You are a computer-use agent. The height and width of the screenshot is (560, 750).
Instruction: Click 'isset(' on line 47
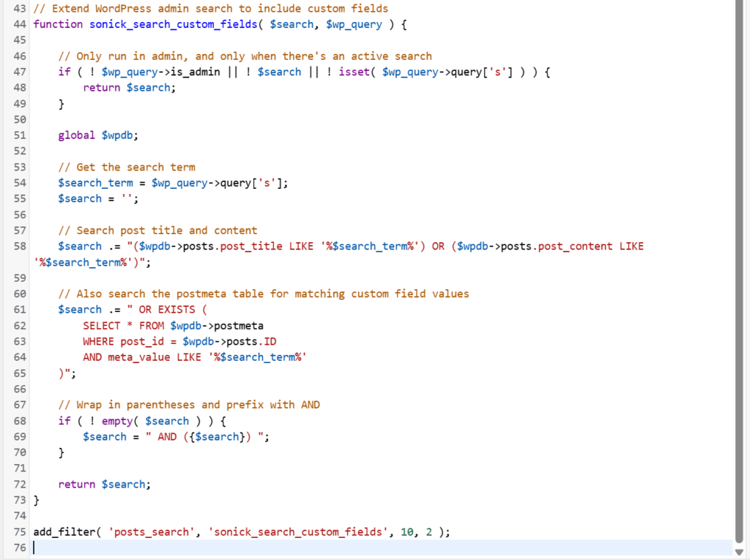(x=357, y=72)
